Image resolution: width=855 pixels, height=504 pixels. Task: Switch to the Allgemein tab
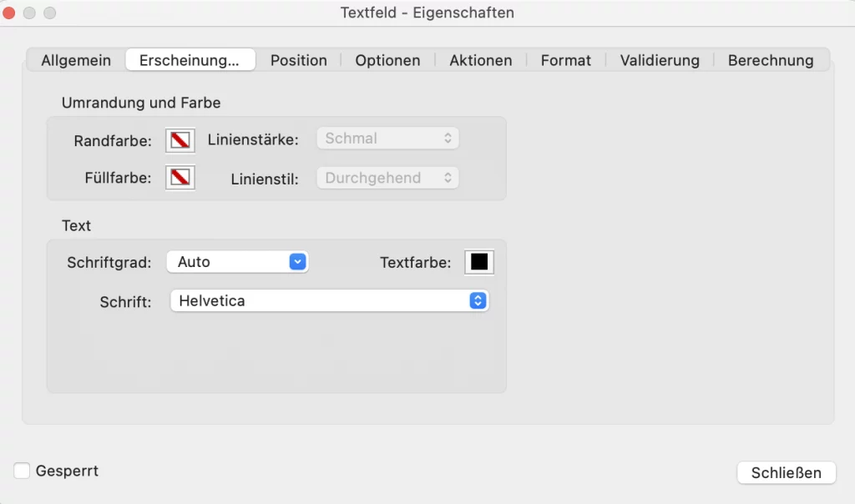(76, 60)
